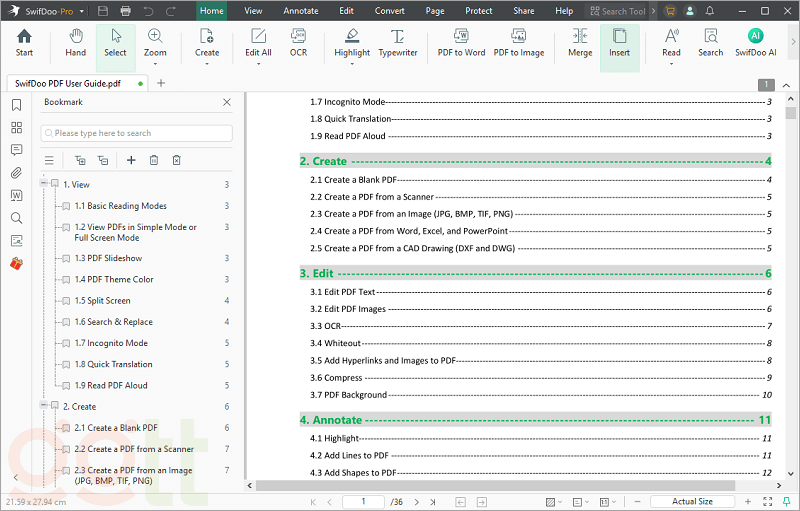Screen dimensions: 800x511
Task: Jump to '1.5 Split Screen' bookmark
Action: [102, 301]
